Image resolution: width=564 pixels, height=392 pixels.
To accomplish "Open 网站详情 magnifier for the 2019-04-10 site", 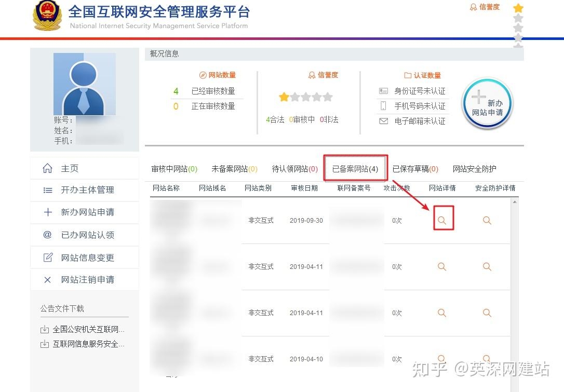I will point(442,359).
